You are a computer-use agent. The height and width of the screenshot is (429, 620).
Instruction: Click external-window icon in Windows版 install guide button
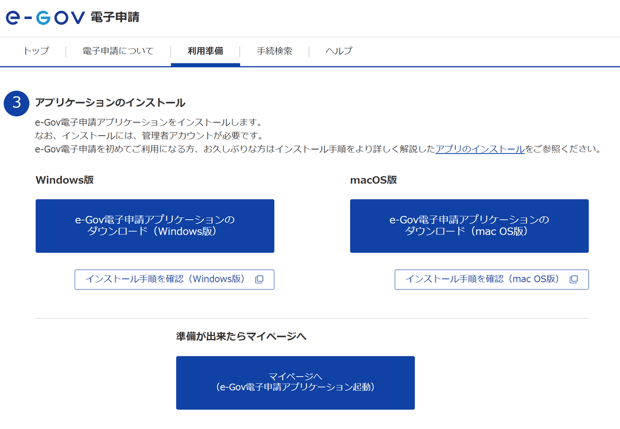click(259, 280)
